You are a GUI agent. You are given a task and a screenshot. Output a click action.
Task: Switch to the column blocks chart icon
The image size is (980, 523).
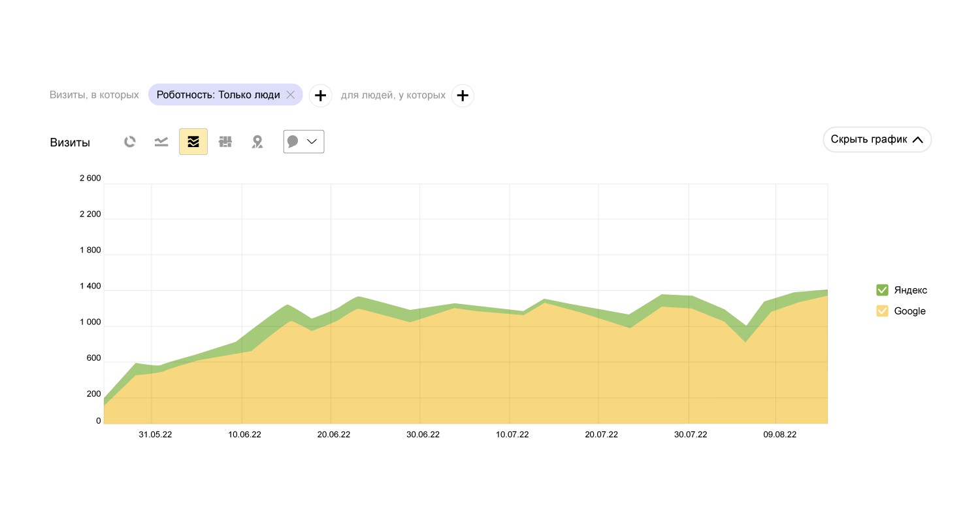(x=225, y=142)
